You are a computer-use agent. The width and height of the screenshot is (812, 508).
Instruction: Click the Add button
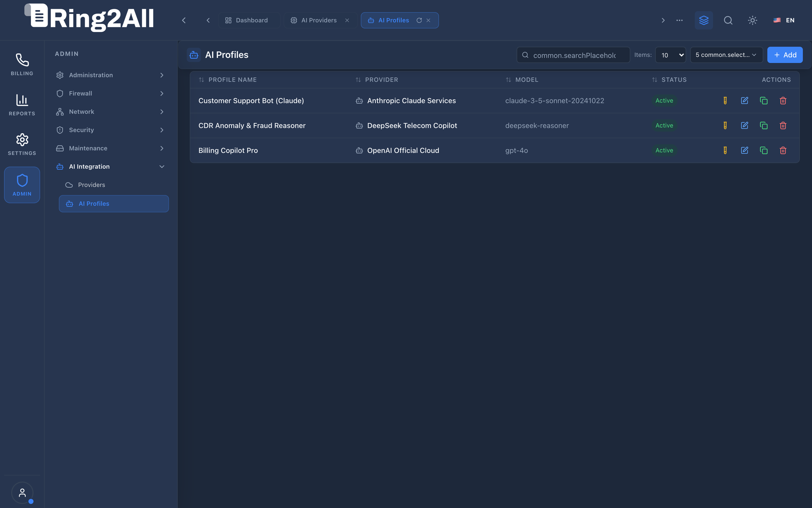(785, 55)
